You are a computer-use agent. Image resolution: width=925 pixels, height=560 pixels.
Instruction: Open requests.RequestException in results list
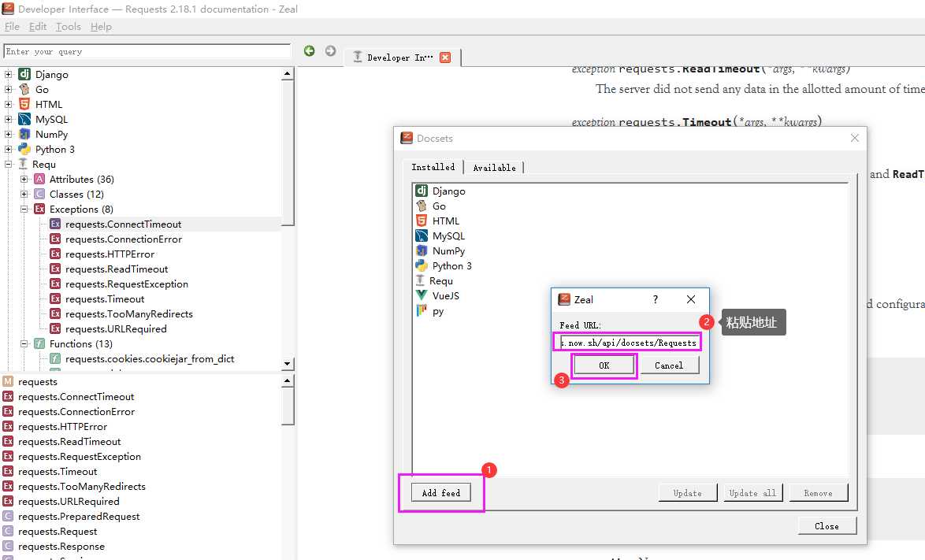tap(79, 456)
